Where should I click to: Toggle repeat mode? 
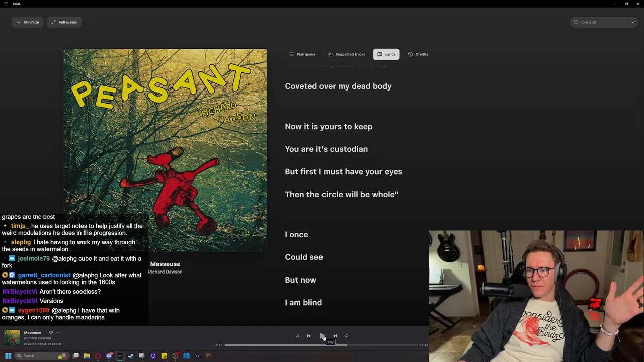click(346, 336)
